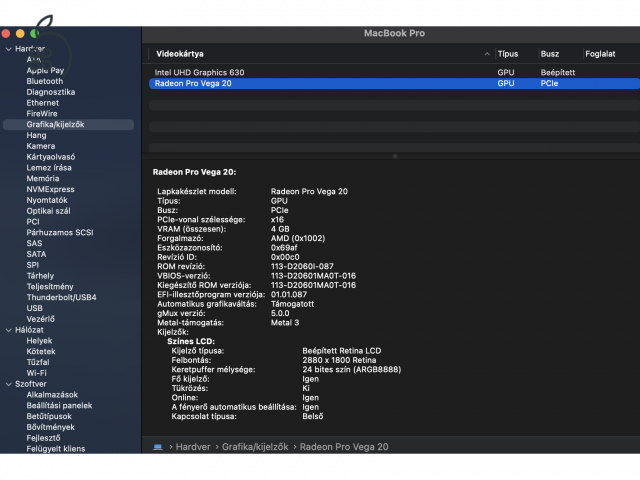This screenshot has width=640, height=480.
Task: Select Grafika/kijelzők sidebar item
Action: click(68, 124)
